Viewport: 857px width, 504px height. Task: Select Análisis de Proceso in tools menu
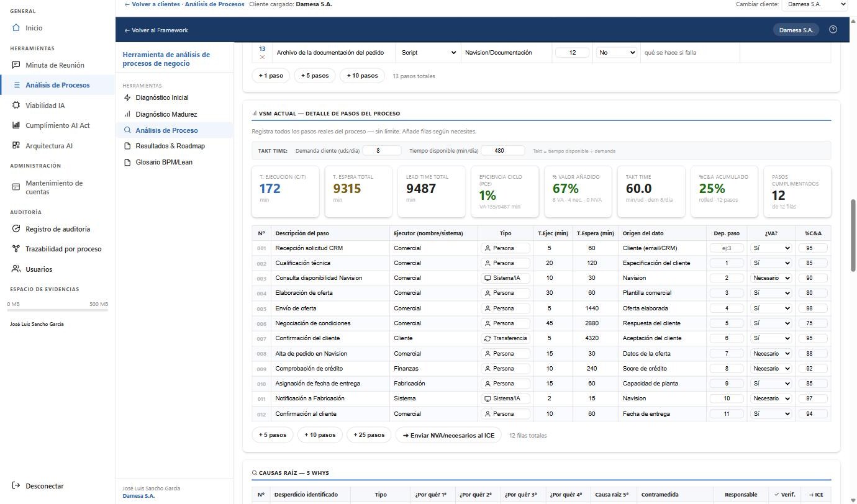pyautogui.click(x=174, y=130)
